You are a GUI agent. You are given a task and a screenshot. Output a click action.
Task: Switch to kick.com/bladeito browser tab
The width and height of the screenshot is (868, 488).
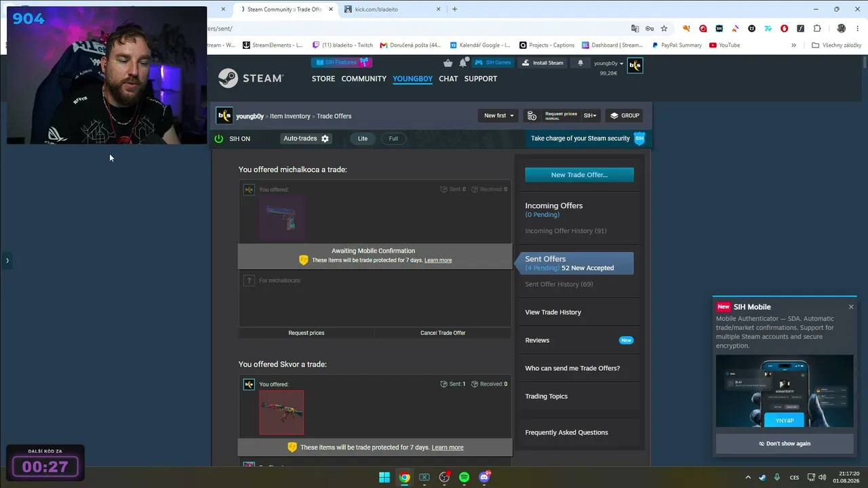tap(392, 9)
